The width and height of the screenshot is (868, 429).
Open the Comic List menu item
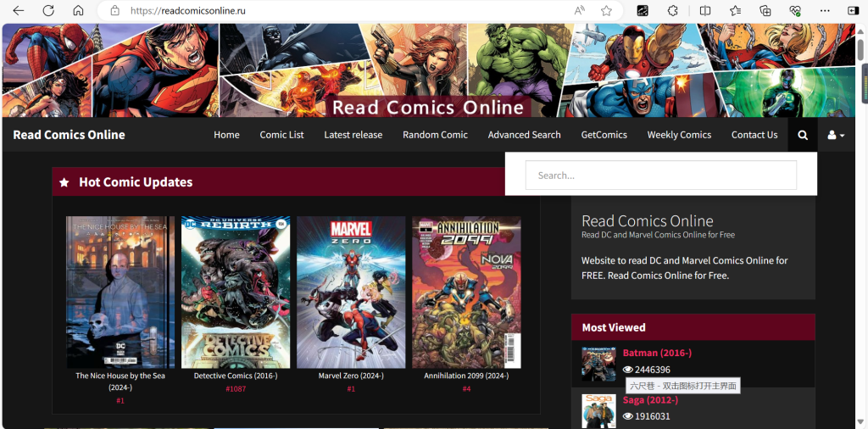point(281,135)
